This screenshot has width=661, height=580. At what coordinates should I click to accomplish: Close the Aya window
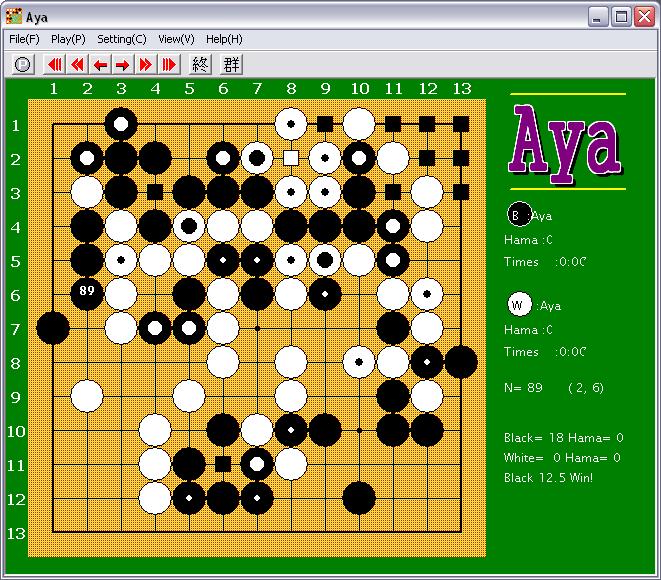tap(645, 17)
